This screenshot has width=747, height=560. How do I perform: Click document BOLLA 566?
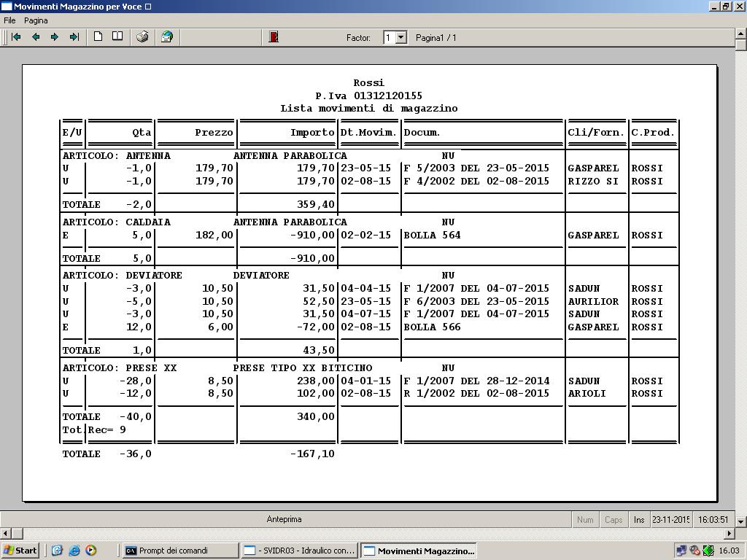coord(432,327)
